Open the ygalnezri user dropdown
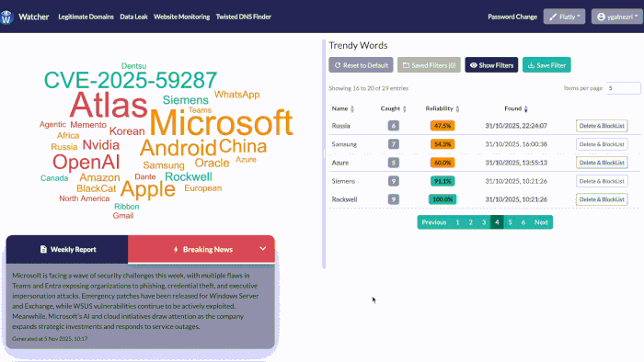 [617, 17]
